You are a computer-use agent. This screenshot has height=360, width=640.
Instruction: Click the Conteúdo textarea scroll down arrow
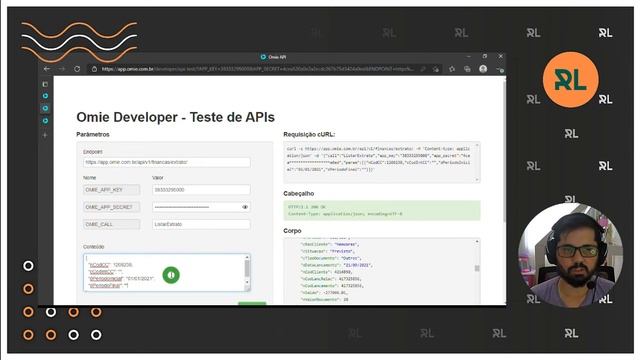click(x=247, y=282)
